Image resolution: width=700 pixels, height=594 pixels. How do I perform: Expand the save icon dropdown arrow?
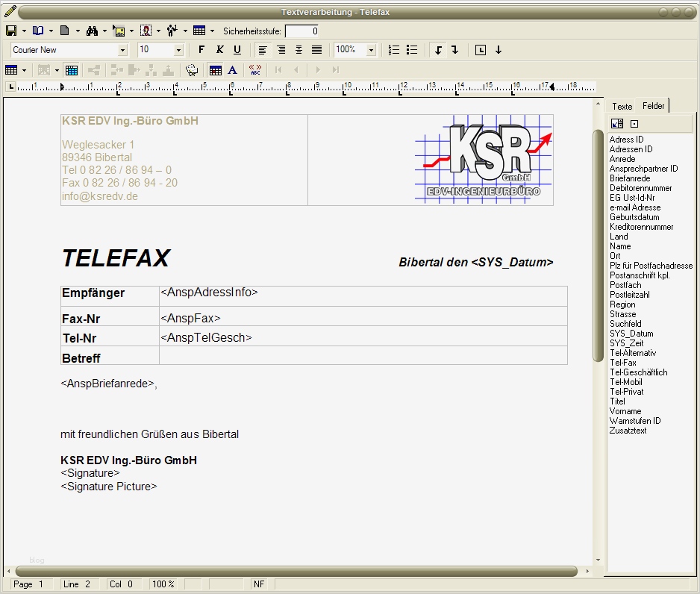coord(24,31)
